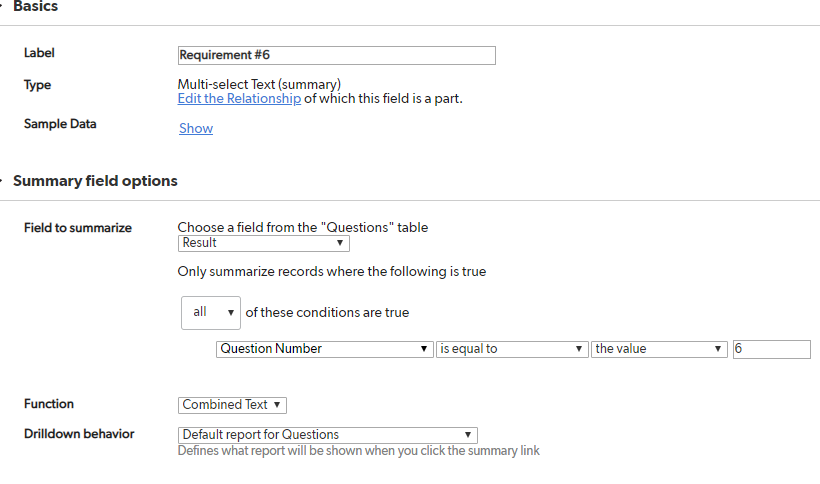
Task: Click the Multi-select Text (summary) type text
Action: (x=259, y=84)
